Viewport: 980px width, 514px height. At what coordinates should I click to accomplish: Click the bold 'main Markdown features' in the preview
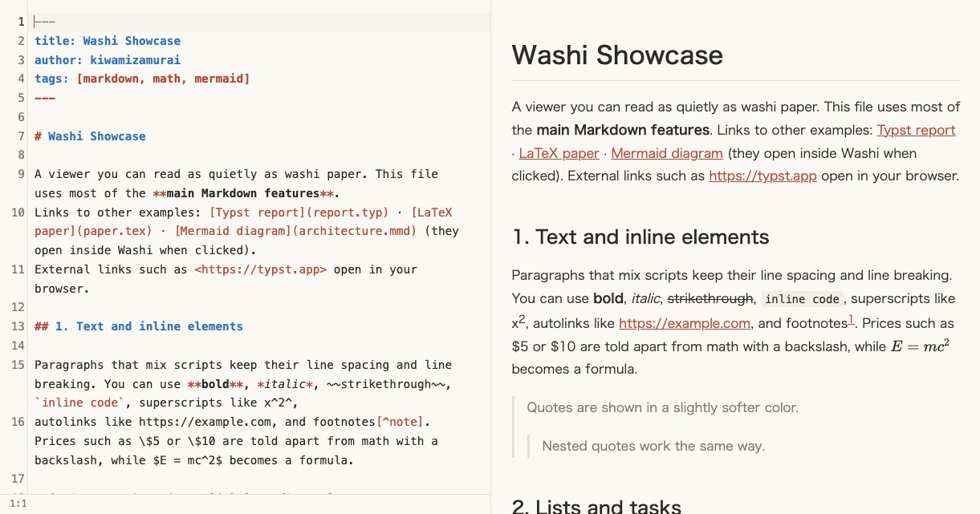point(623,130)
